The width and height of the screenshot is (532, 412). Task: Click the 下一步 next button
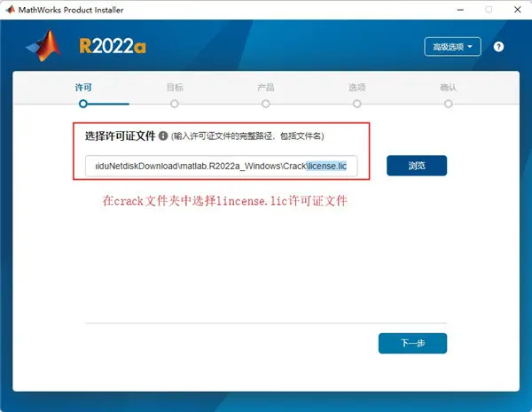coord(412,343)
